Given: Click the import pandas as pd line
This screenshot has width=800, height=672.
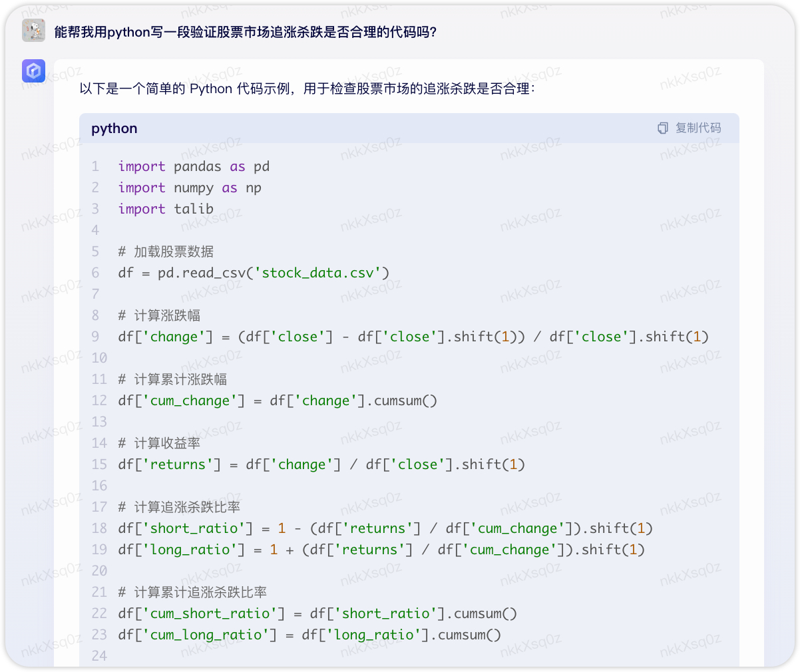Looking at the screenshot, I should 194,166.
